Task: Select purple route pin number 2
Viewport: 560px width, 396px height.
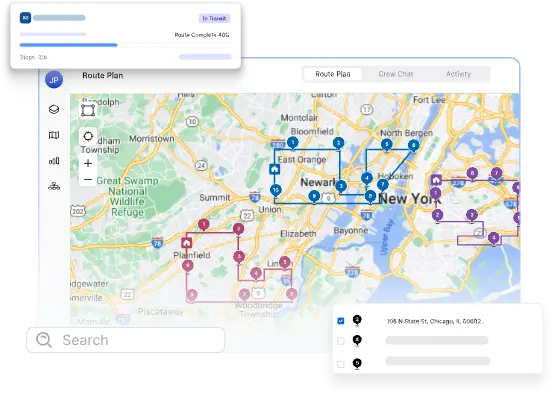Action: [x=438, y=215]
